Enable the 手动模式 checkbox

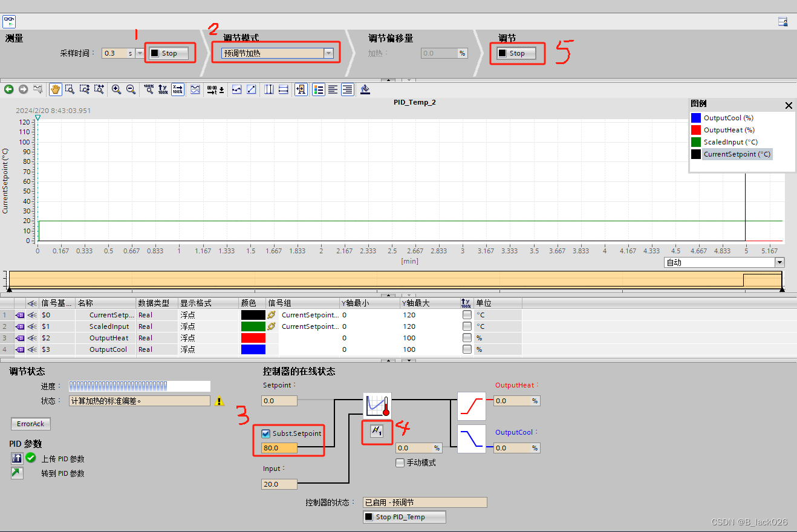400,462
